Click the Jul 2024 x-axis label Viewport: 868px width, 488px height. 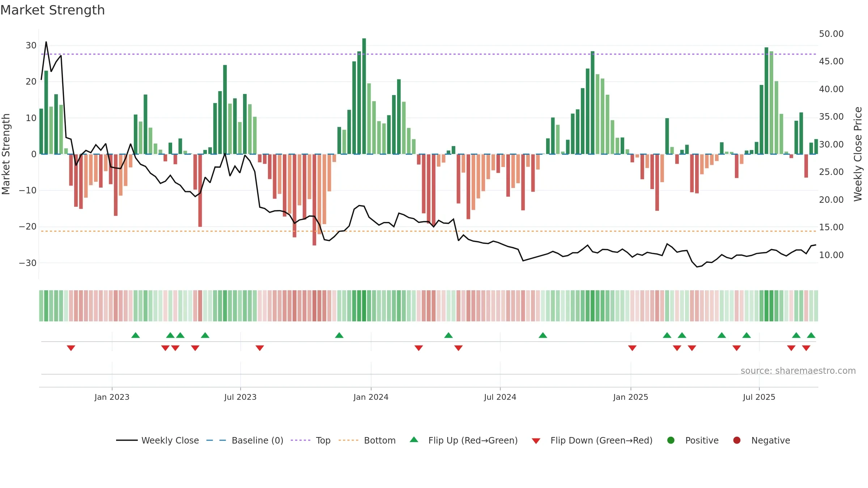(x=500, y=397)
